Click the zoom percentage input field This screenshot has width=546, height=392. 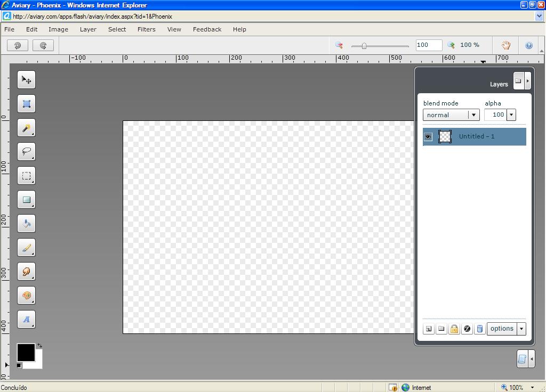pyautogui.click(x=429, y=45)
